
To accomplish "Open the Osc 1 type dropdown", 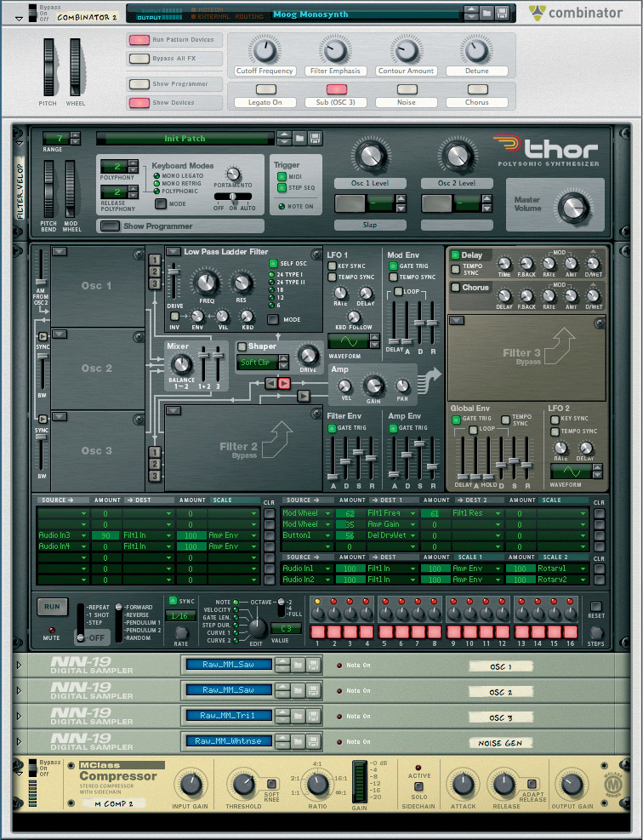I will (x=60, y=251).
